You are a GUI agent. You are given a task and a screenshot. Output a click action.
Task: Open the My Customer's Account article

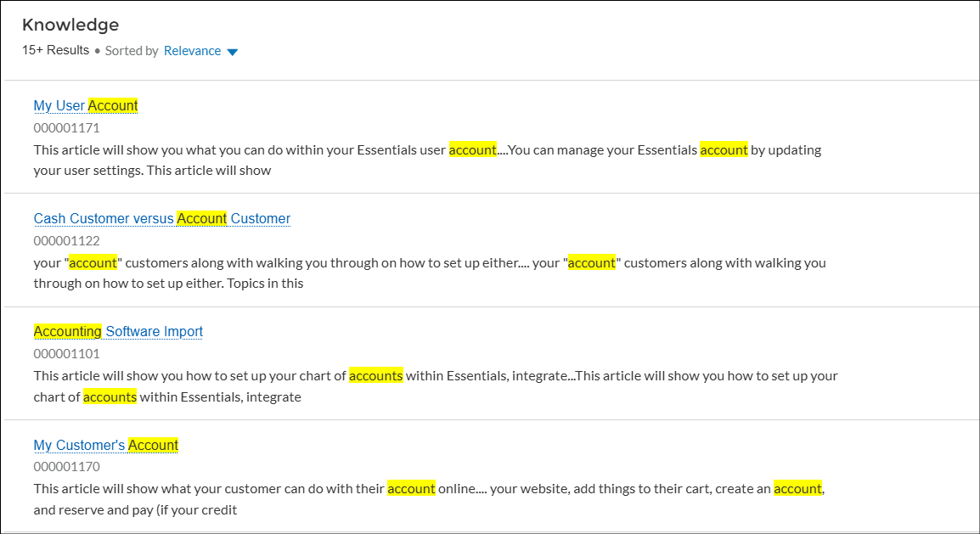click(105, 445)
